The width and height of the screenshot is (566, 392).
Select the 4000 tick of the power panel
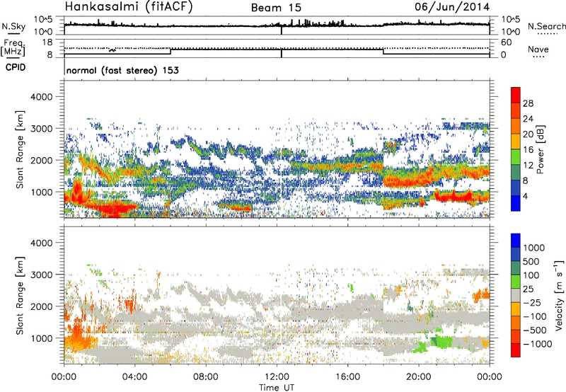click(x=42, y=97)
